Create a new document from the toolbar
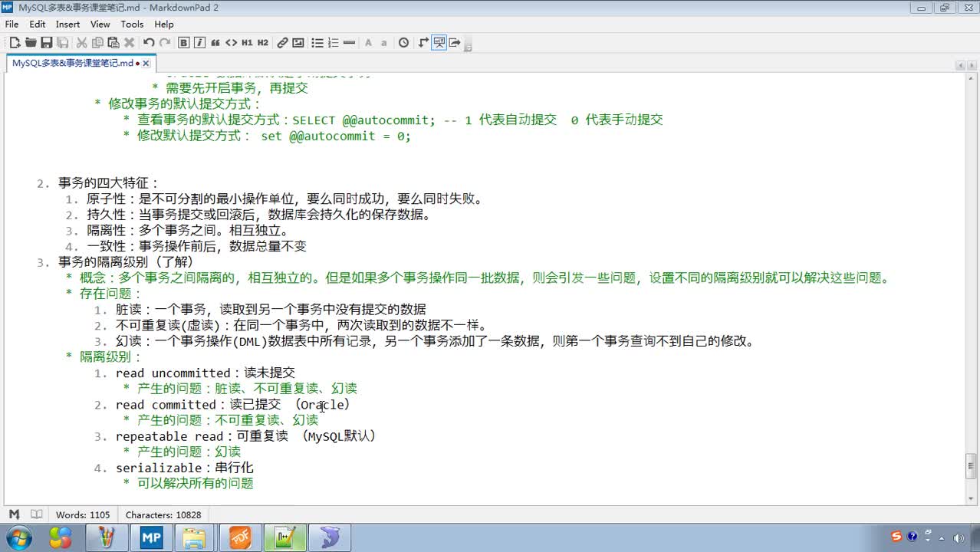 pyautogui.click(x=15, y=43)
